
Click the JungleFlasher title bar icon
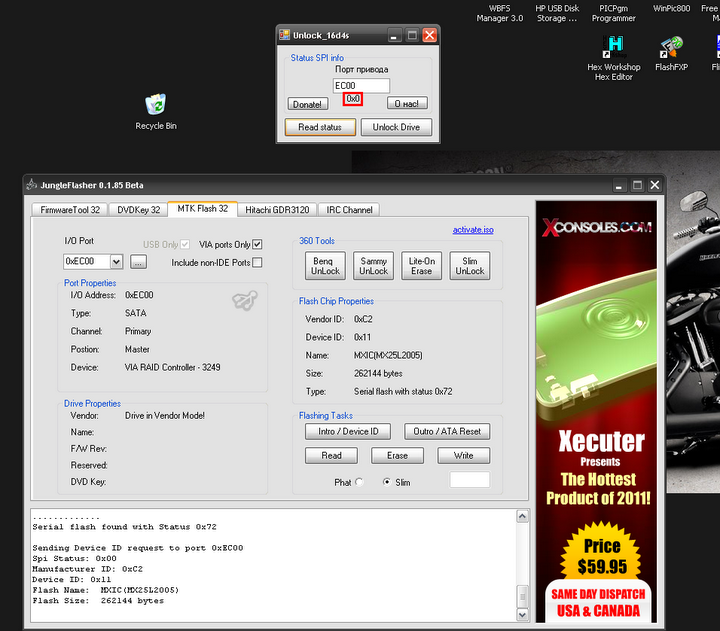31,184
